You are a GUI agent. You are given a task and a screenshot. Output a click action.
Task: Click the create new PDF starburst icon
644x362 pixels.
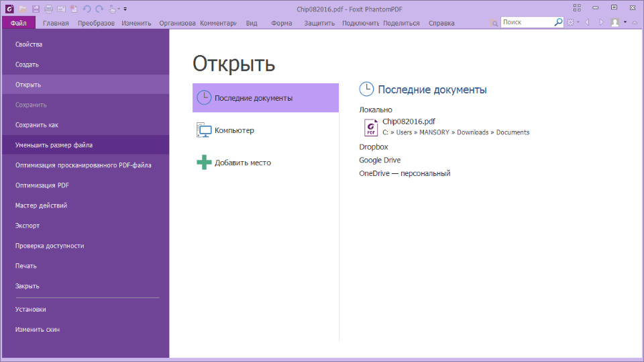74,9
